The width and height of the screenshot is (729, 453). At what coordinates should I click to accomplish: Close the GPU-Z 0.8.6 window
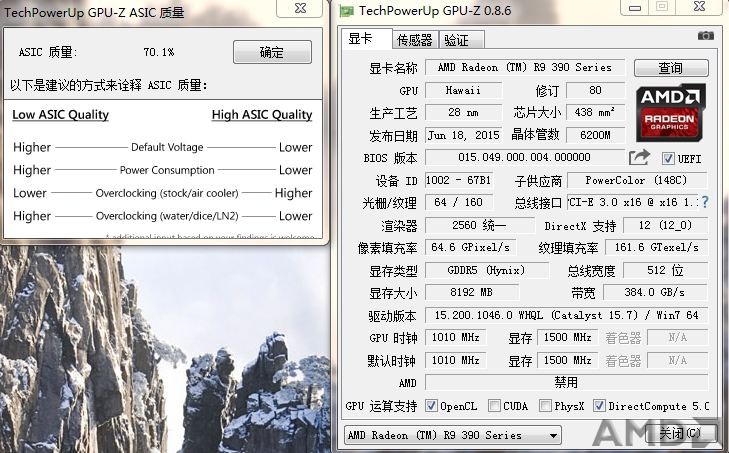tap(699, 7)
